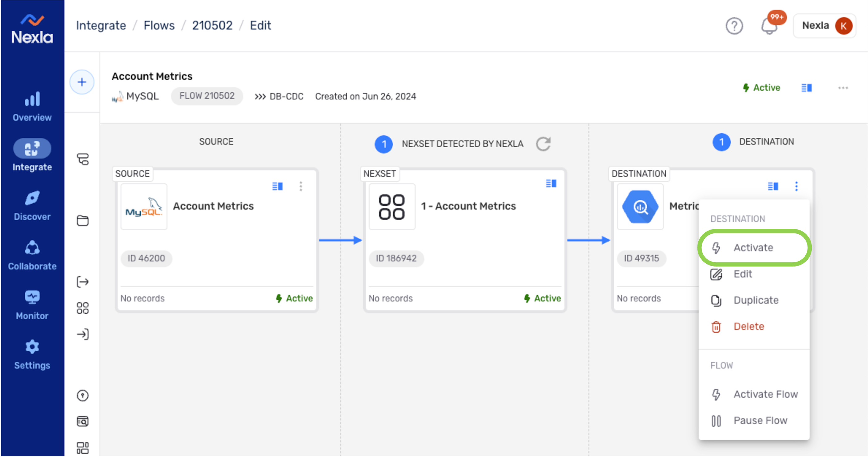Viewport: 868px width, 457px height.
Task: Click the destination enter-arrow icon in secondary sidebar
Action: [83, 334]
